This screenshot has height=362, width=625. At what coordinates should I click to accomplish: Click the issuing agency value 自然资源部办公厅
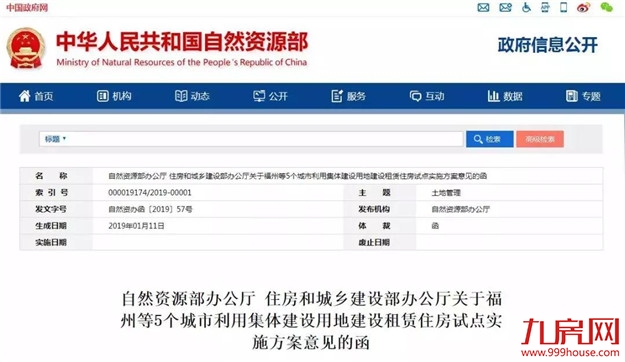pos(460,209)
